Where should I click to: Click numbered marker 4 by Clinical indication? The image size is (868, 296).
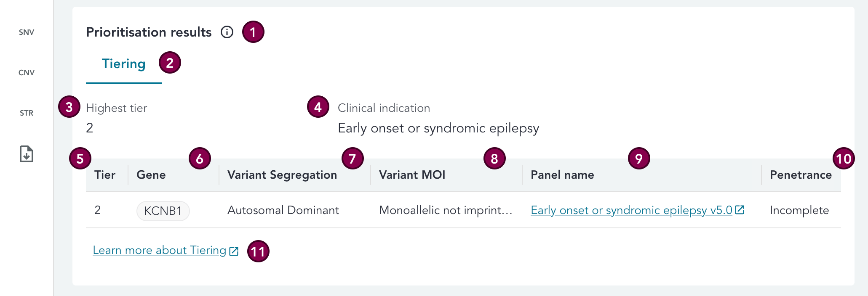[318, 107]
